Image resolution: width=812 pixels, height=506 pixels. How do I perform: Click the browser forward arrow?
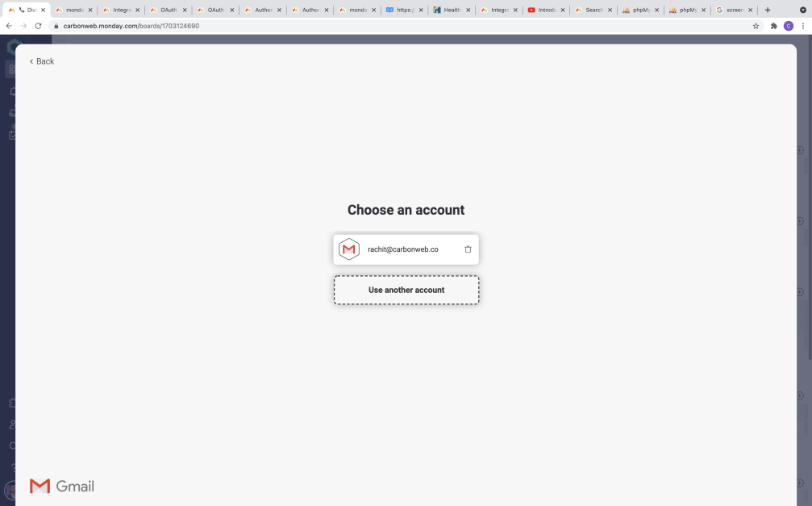pyautogui.click(x=23, y=25)
